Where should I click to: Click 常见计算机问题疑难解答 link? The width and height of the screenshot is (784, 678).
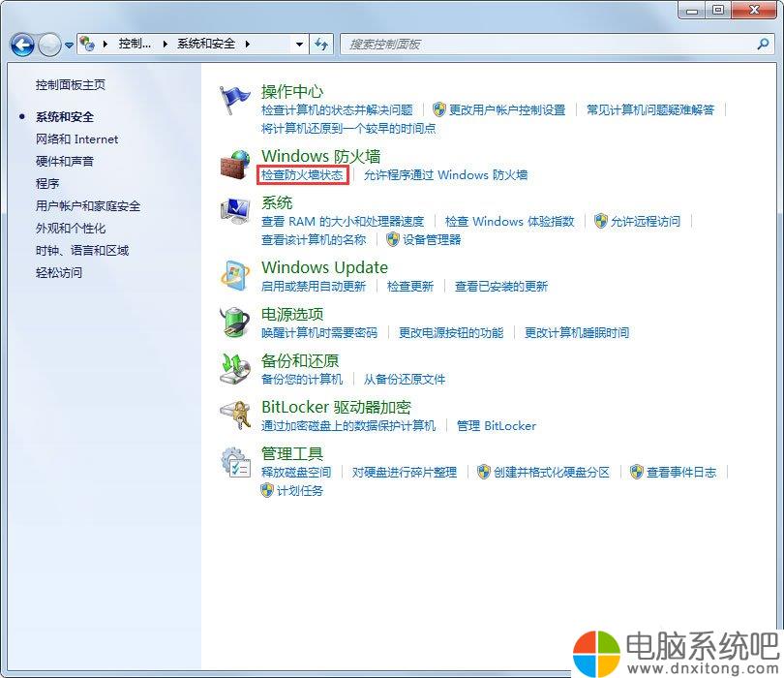pos(650,109)
